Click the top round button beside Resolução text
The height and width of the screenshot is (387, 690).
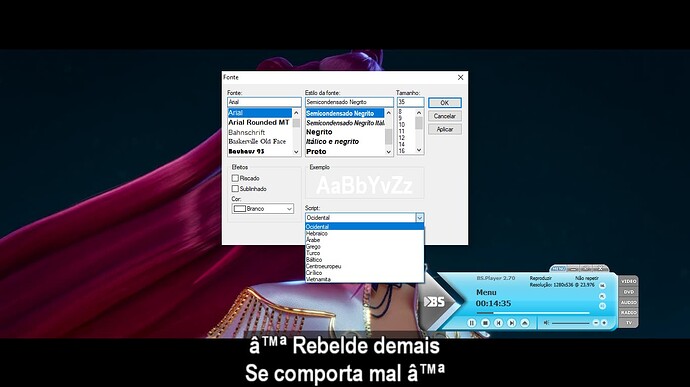(602, 286)
